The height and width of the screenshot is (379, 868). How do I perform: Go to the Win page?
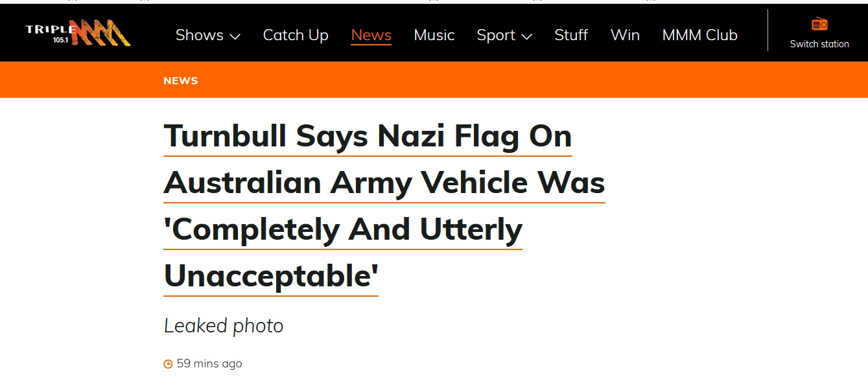(625, 35)
